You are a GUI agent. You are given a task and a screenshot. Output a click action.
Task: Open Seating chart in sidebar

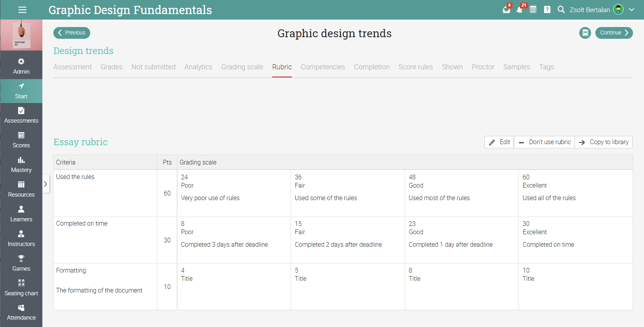coord(21,288)
